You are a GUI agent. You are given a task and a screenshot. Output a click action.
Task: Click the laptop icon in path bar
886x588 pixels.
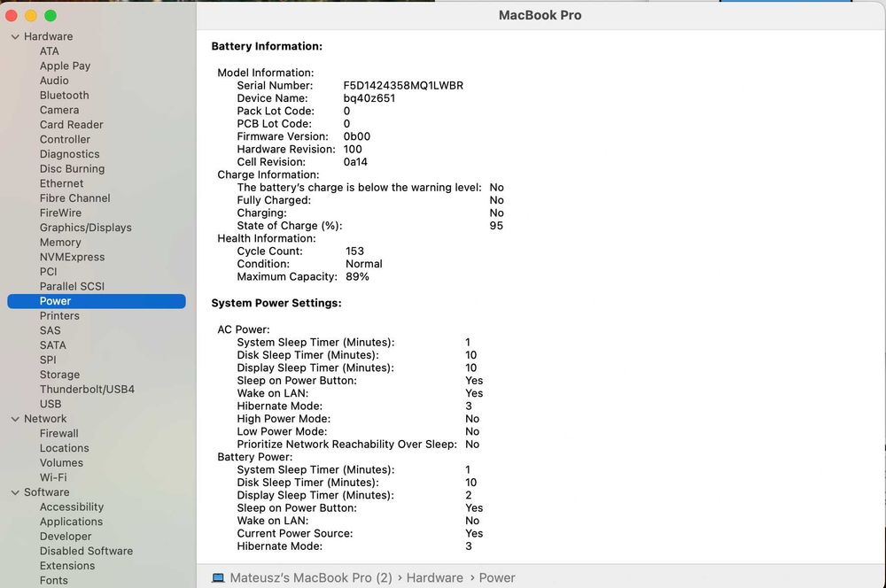pyautogui.click(x=218, y=578)
